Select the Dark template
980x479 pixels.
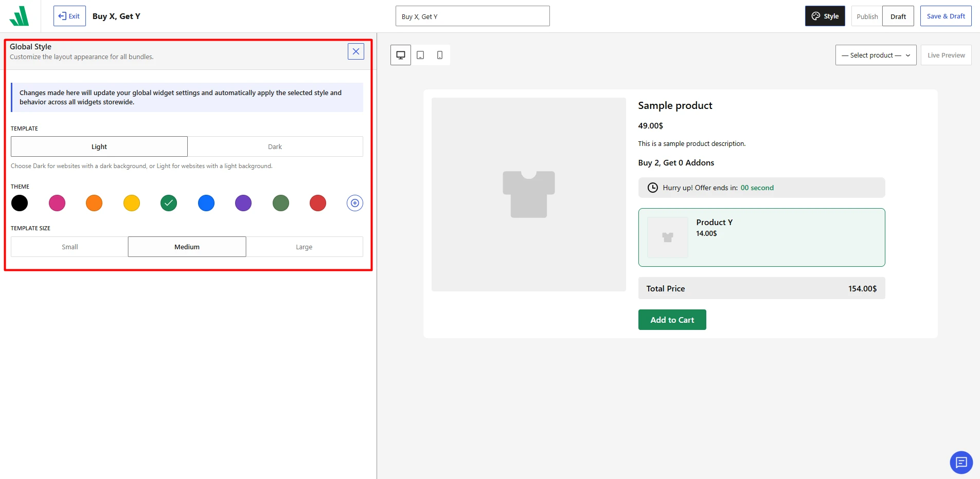click(275, 146)
